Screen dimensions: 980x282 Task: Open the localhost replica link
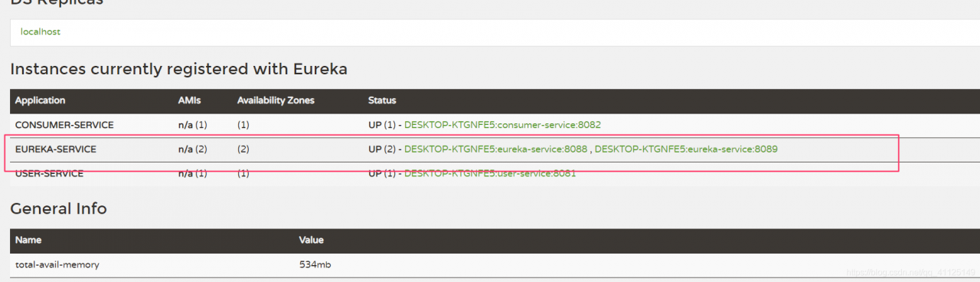(x=41, y=32)
